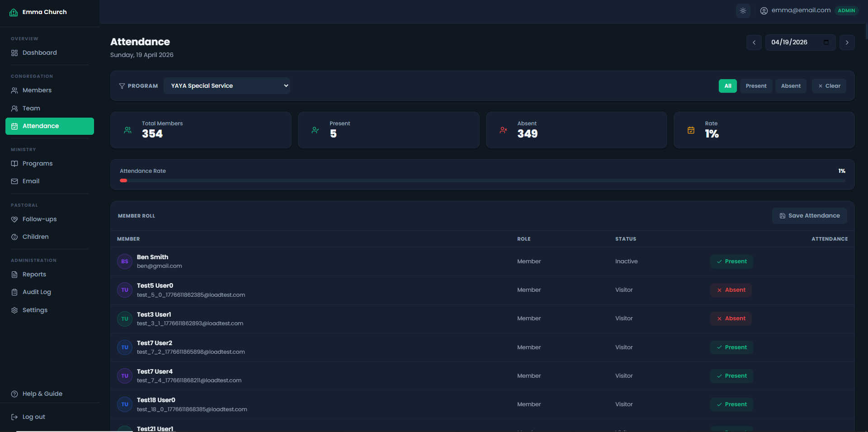Go to next day arrow
Image resolution: width=868 pixels, height=432 pixels.
pos(847,43)
